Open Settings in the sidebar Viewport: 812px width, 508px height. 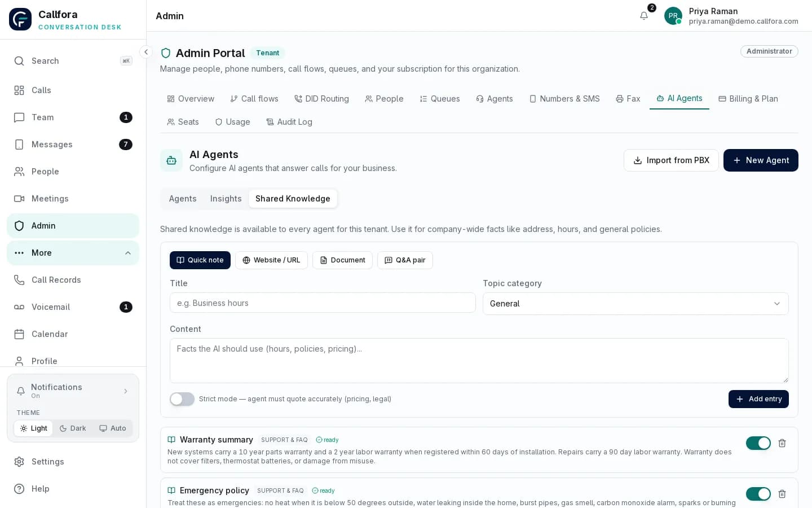tap(73, 462)
